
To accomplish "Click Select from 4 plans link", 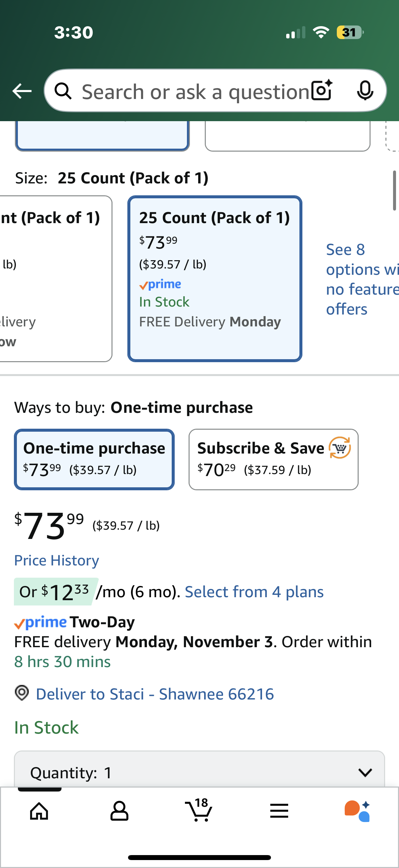I will point(254,592).
